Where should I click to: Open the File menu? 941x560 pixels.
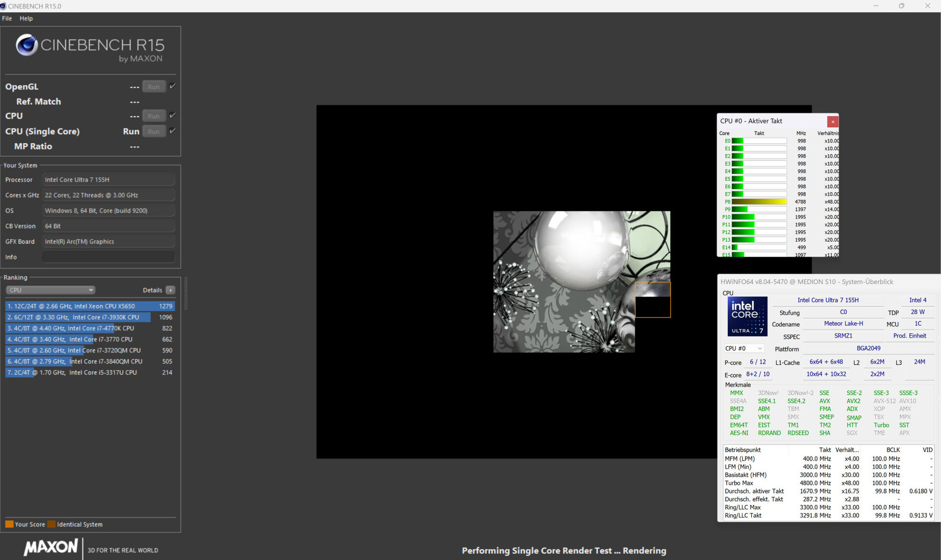7,19
